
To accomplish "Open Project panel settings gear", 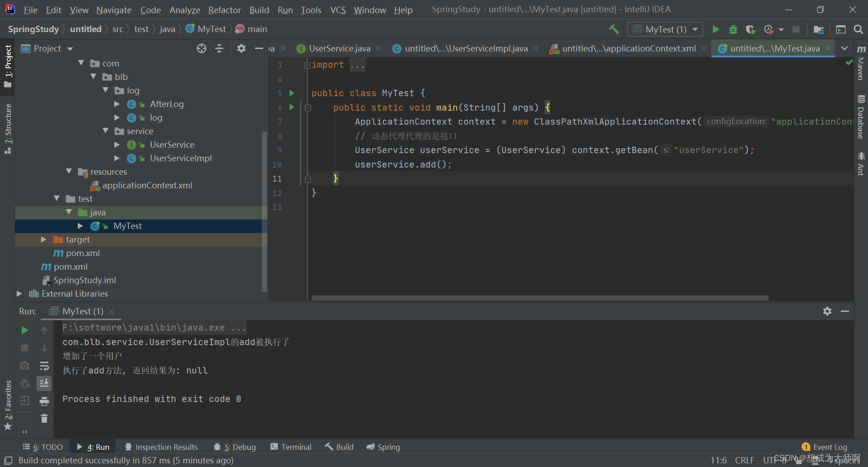I will 241,48.
